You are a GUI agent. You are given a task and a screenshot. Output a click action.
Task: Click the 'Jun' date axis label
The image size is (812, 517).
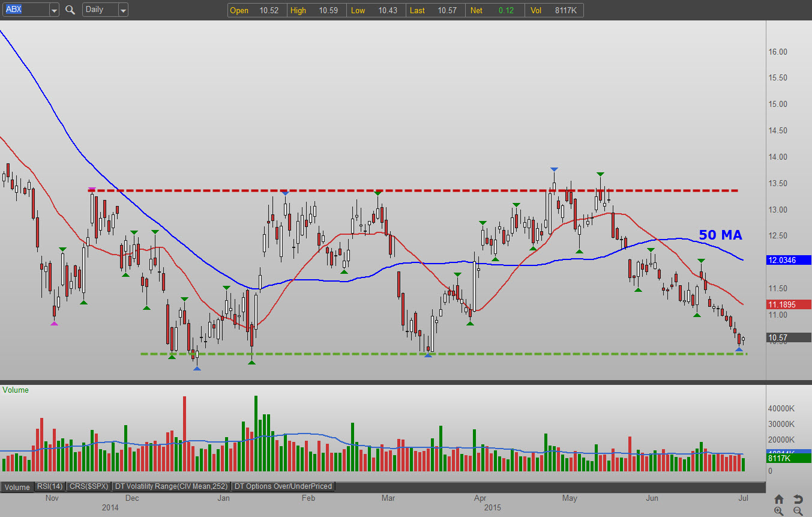(x=652, y=498)
